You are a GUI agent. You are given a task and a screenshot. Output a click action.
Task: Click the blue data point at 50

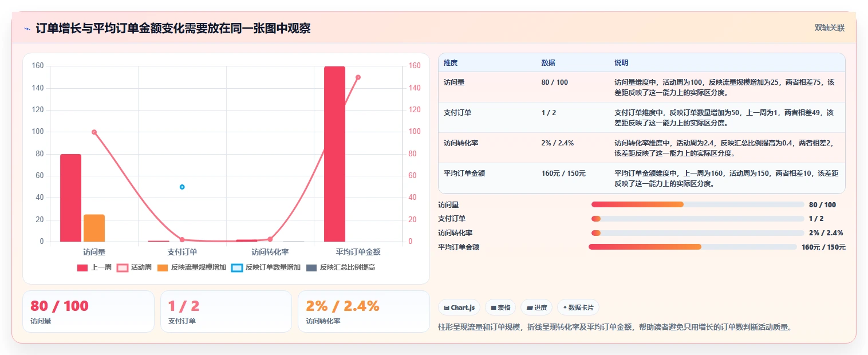[182, 187]
